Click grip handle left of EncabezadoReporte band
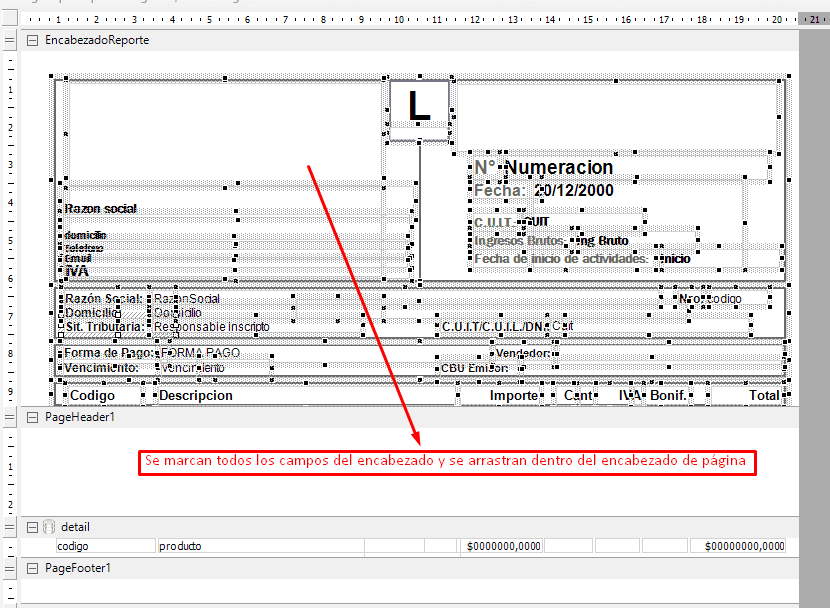The height and width of the screenshot is (608, 830). point(10,40)
